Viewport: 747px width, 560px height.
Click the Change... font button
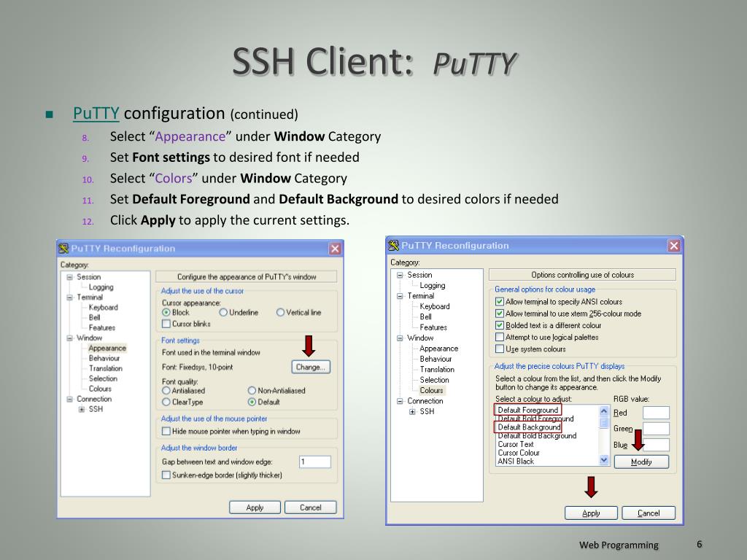pos(311,367)
